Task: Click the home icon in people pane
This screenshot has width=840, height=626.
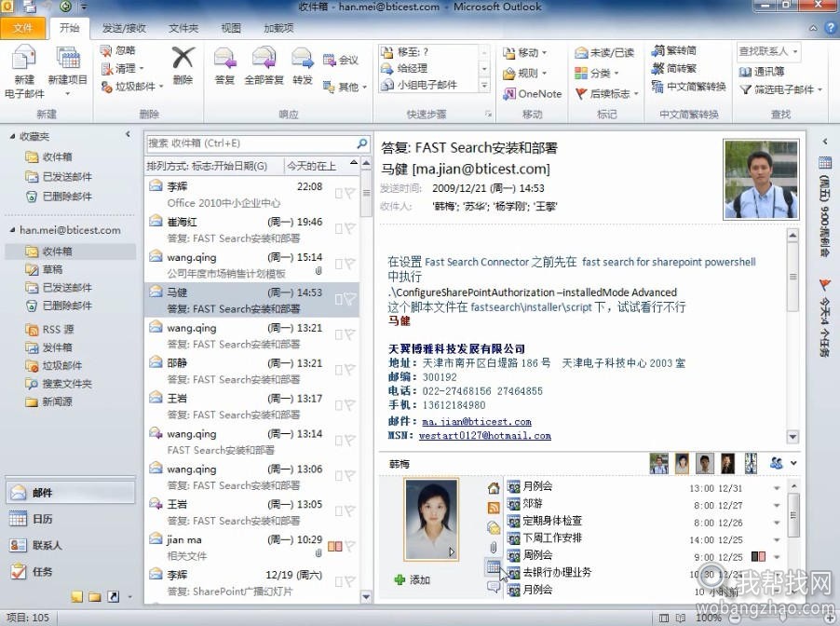Action: (x=494, y=488)
